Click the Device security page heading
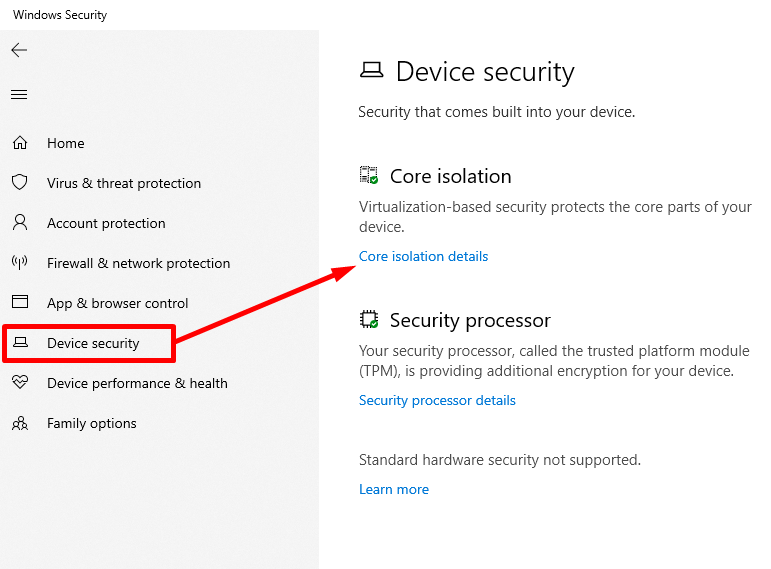The image size is (771, 569). coord(485,72)
